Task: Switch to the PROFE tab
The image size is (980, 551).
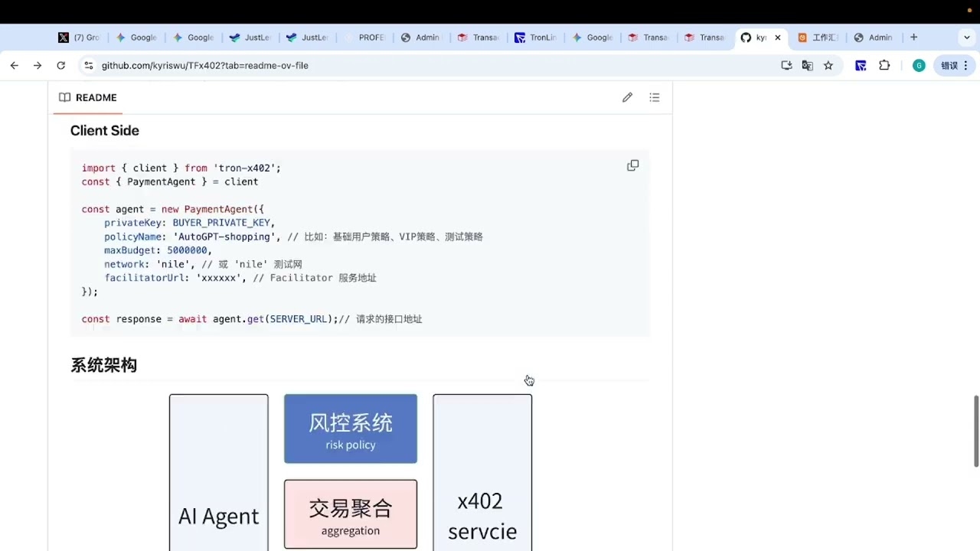Action: pyautogui.click(x=365, y=37)
